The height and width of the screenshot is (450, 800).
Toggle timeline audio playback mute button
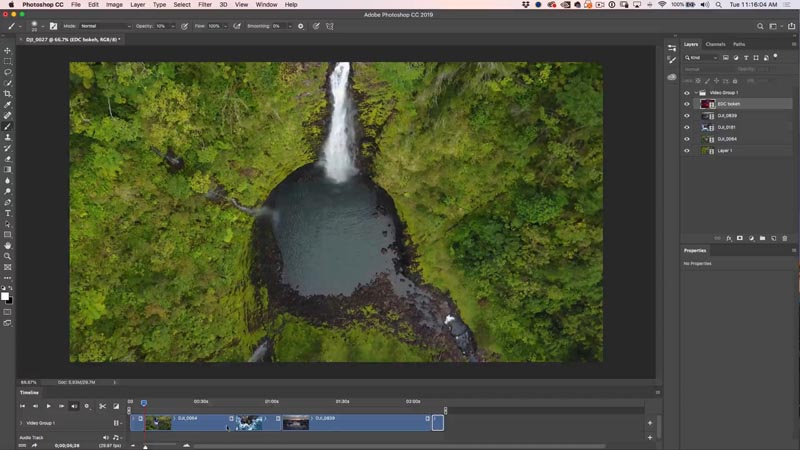click(x=74, y=406)
